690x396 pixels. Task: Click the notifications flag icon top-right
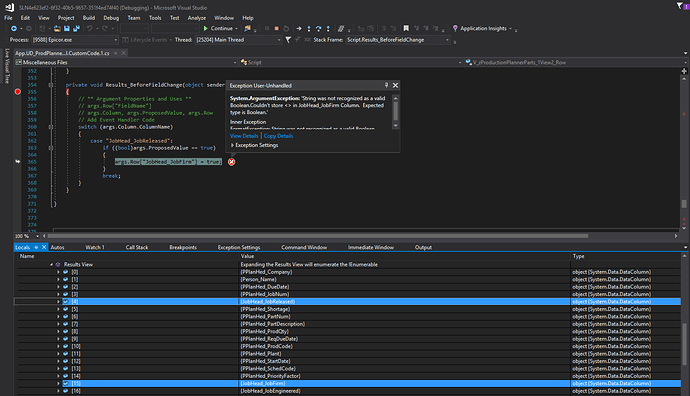(680, 6)
